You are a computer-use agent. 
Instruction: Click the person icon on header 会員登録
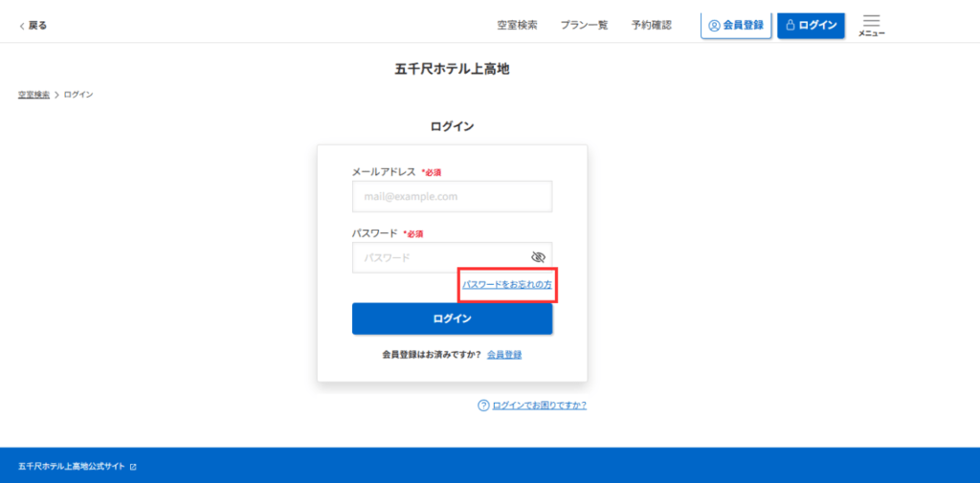click(x=714, y=25)
